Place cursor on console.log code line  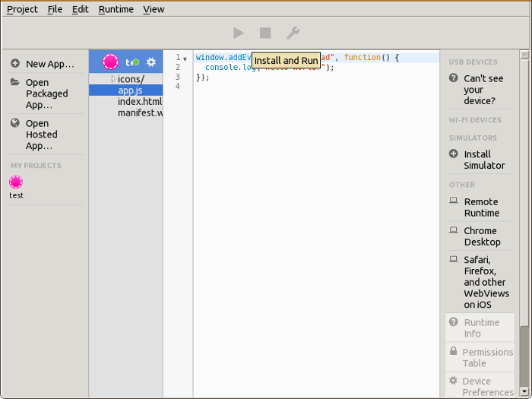pos(269,67)
